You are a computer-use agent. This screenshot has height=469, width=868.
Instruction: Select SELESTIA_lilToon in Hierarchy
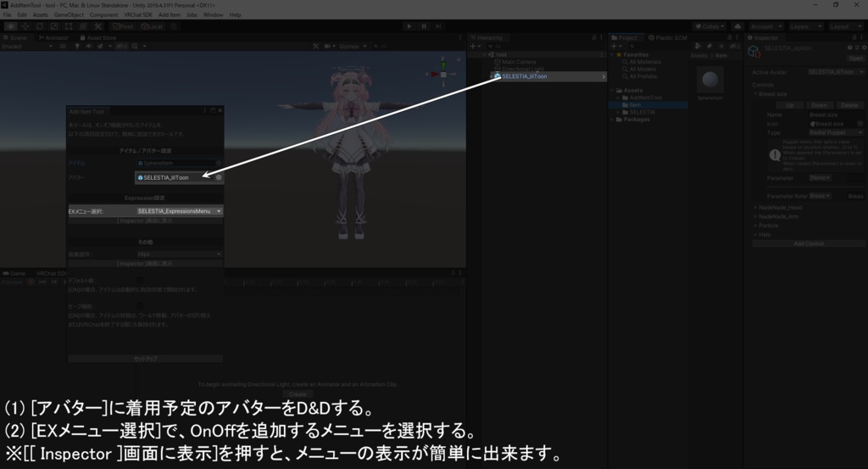tap(524, 76)
